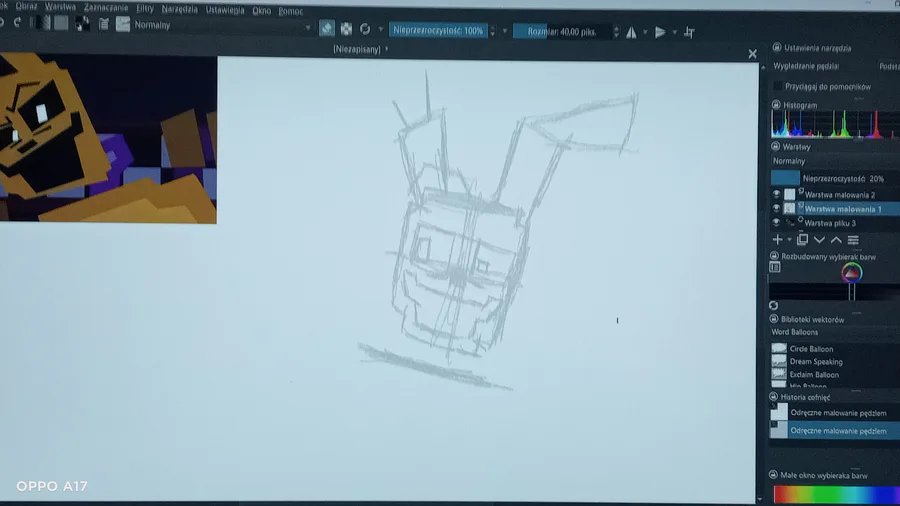Click Histogram docker lock icon
Image resolution: width=900 pixels, height=506 pixels.
click(x=776, y=105)
